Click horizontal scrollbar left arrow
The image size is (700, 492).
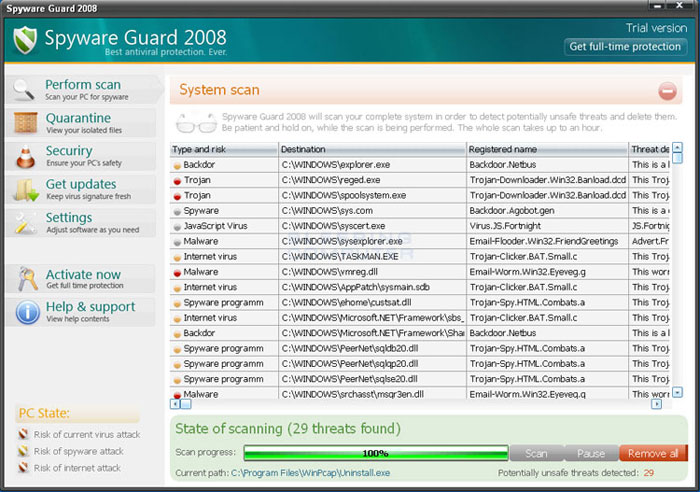click(175, 404)
